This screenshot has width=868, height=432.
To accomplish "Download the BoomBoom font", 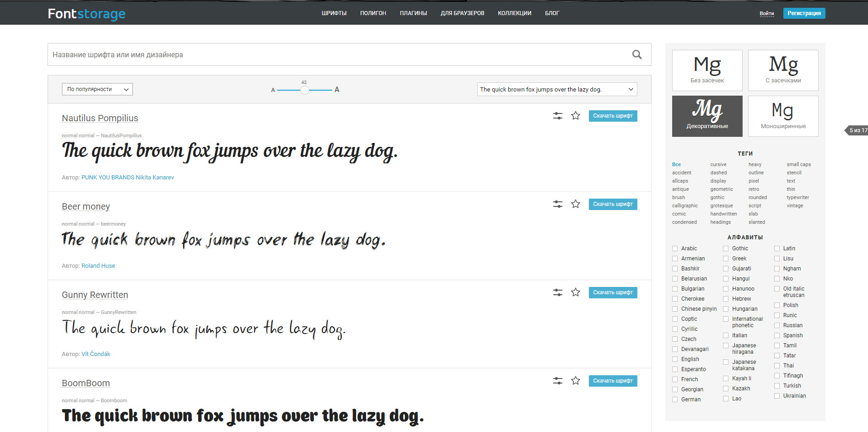I will coord(613,381).
